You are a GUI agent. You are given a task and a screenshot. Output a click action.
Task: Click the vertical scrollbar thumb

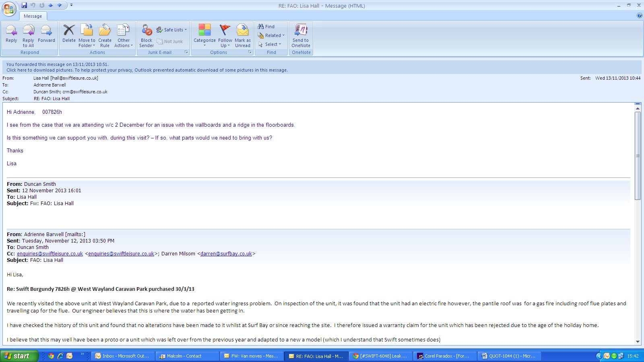point(638,156)
